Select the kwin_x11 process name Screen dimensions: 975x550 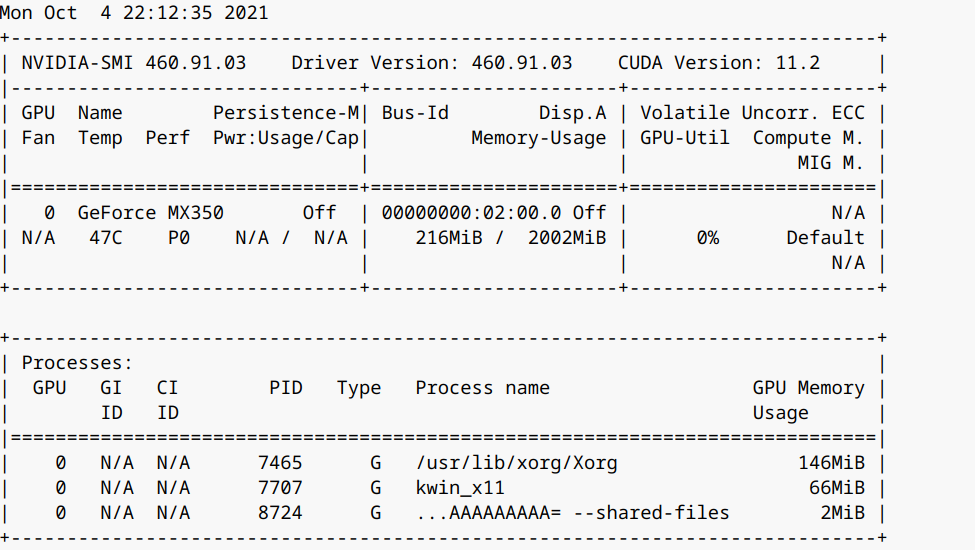tap(460, 488)
